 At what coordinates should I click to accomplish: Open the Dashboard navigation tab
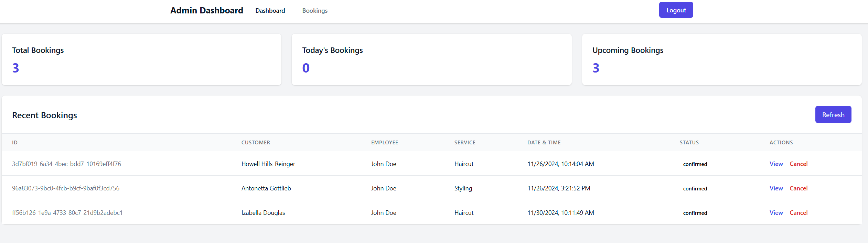(270, 11)
